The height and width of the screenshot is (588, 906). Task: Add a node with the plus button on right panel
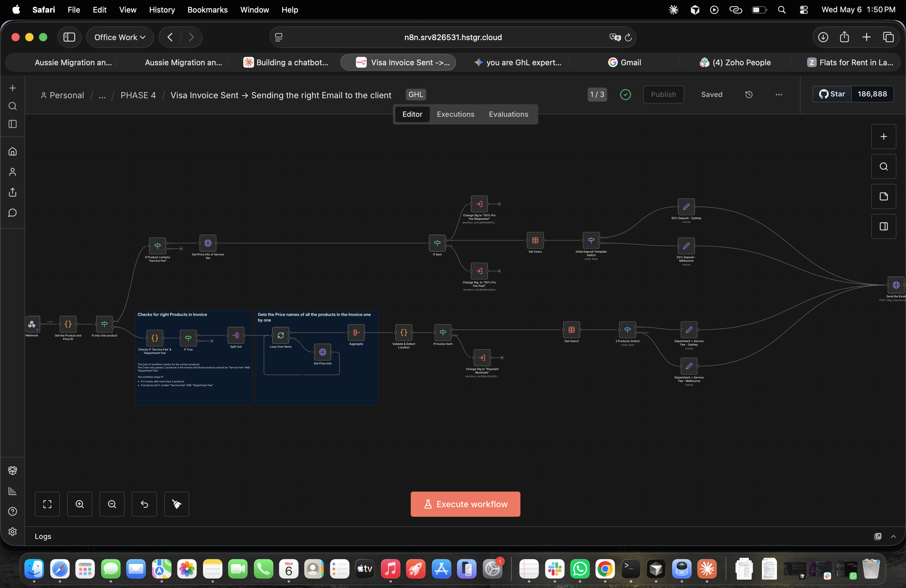[x=884, y=137]
